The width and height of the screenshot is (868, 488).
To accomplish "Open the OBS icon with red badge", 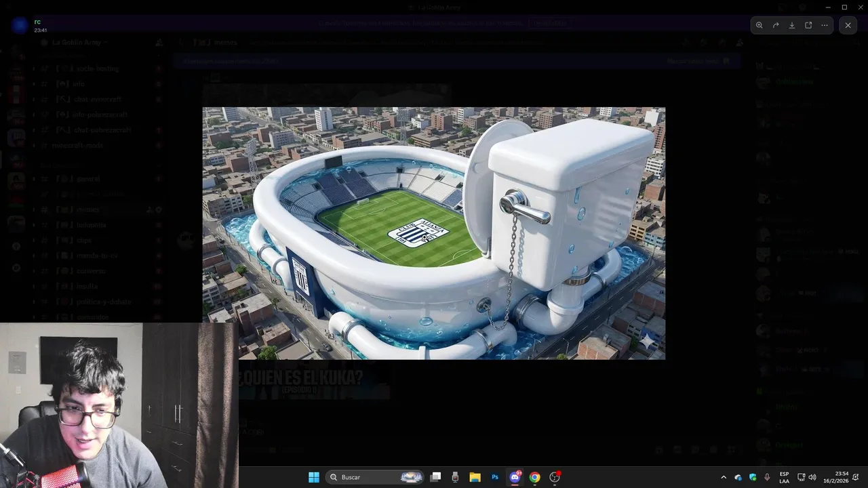I will pos(555,477).
